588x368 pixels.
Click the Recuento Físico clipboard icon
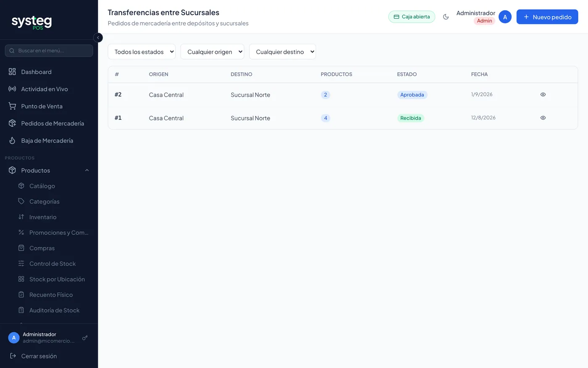click(x=21, y=295)
